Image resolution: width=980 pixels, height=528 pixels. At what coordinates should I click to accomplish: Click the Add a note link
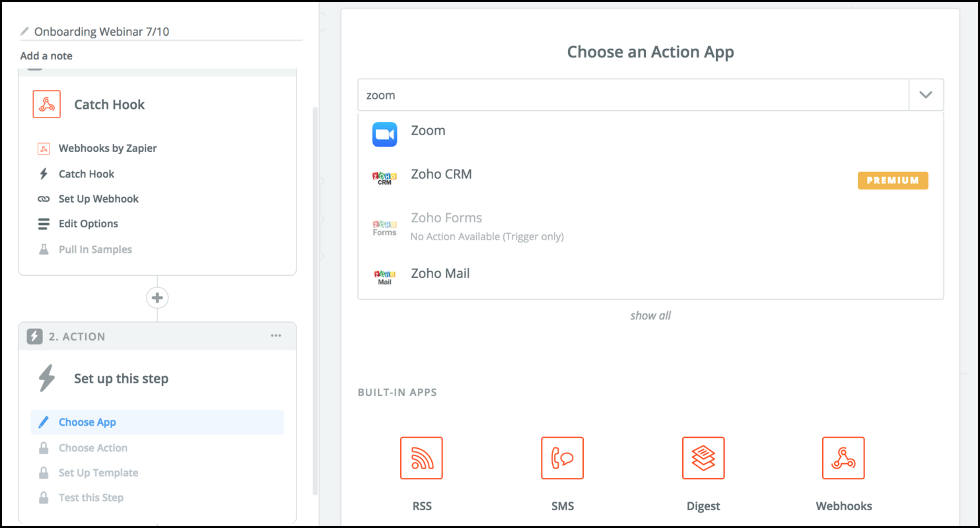tap(46, 56)
